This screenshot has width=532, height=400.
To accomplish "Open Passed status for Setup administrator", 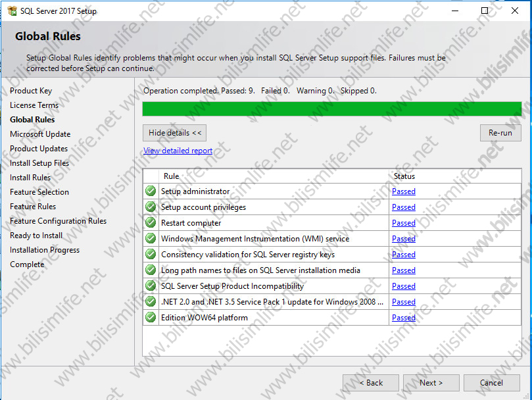I will pyautogui.click(x=403, y=191).
